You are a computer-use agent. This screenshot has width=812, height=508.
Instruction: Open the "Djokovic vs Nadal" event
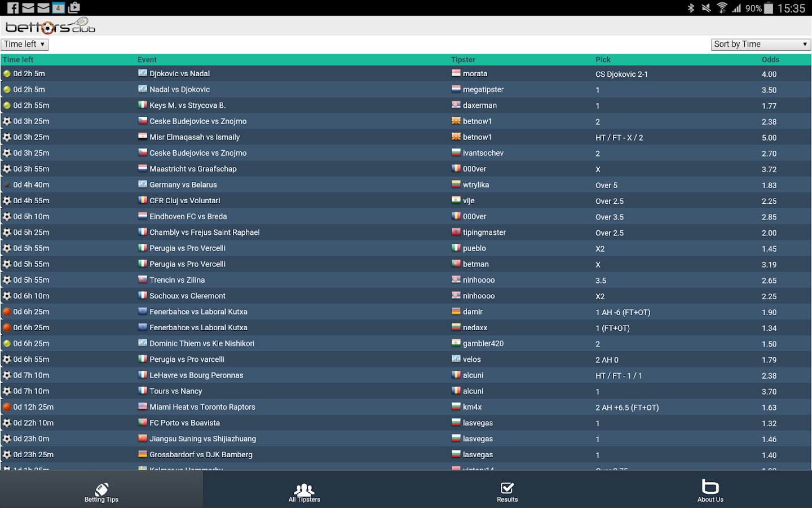[x=180, y=74]
